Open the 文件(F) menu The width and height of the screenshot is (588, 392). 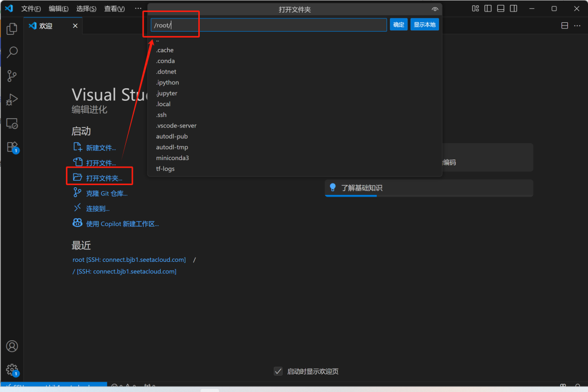pyautogui.click(x=30, y=9)
